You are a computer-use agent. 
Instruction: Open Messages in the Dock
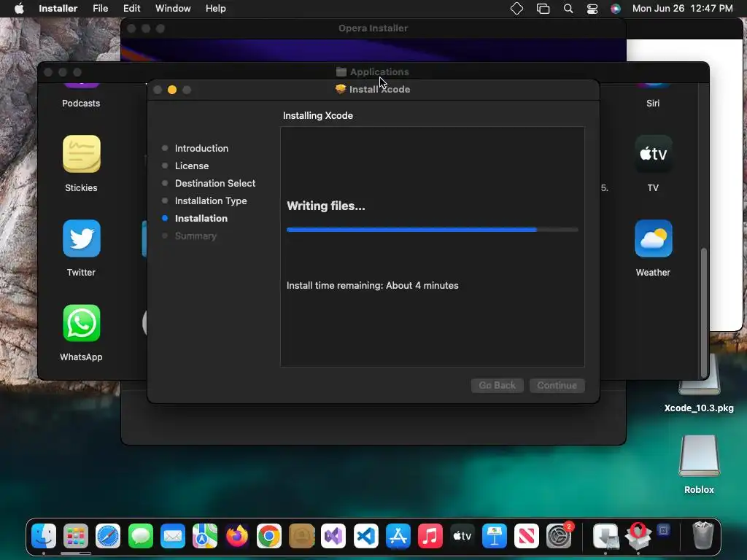141,536
